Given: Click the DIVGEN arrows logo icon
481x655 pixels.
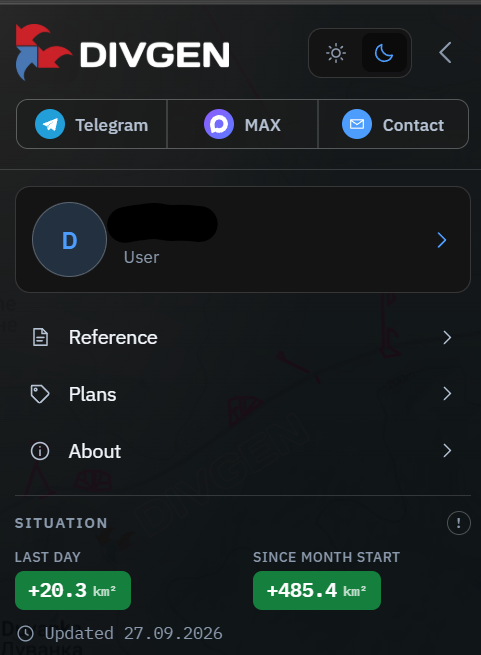Looking at the screenshot, I should coord(43,52).
